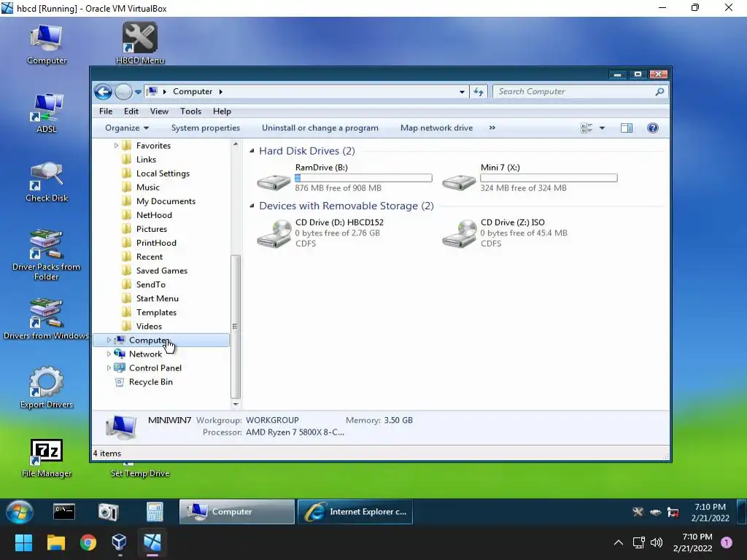Click Map network drive button
The height and width of the screenshot is (560, 747).
tap(436, 128)
